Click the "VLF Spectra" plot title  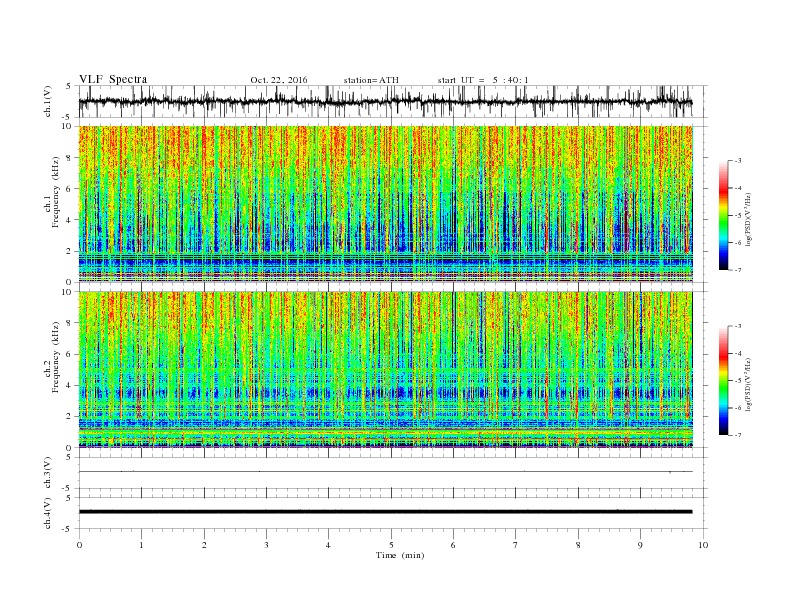click(x=113, y=79)
